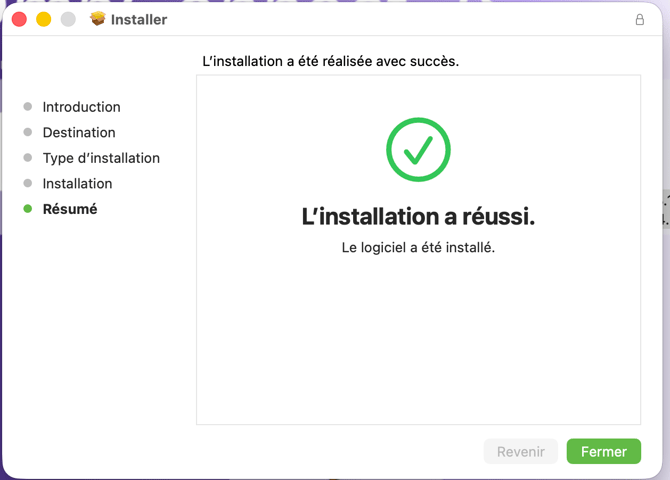
Task: Click the gray bullet beside Destination
Action: click(28, 132)
